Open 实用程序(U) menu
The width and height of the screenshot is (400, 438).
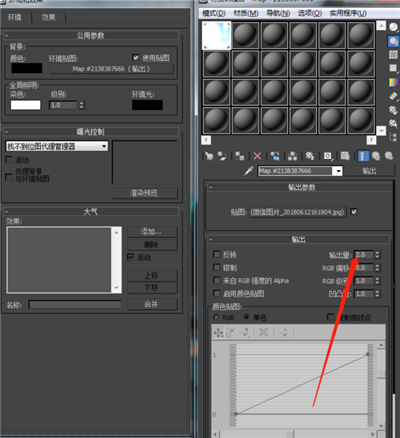348,13
